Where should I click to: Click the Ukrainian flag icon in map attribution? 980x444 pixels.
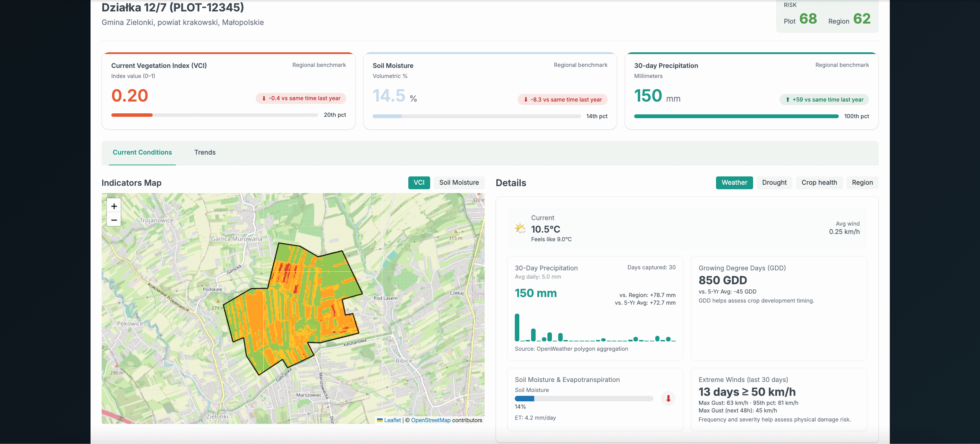pos(380,420)
